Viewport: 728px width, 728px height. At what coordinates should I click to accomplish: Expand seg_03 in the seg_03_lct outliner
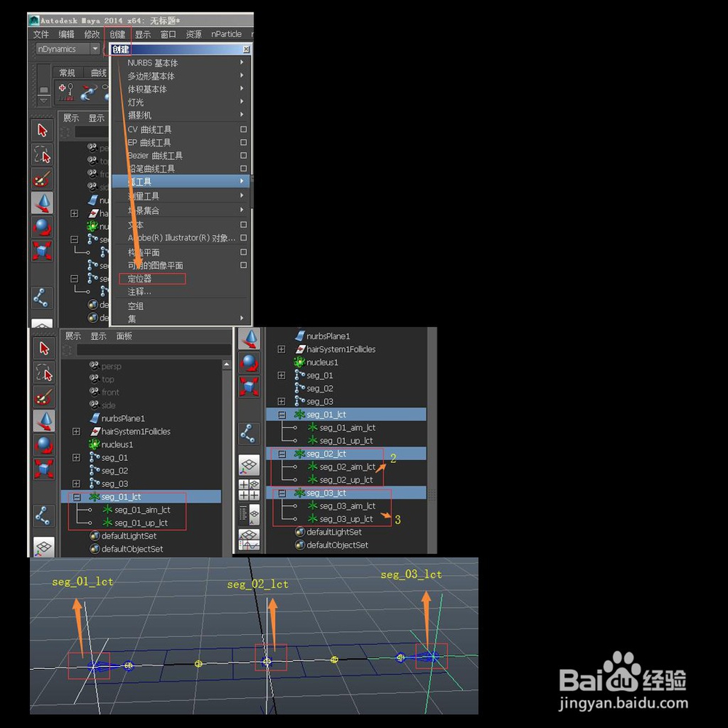coord(281,401)
